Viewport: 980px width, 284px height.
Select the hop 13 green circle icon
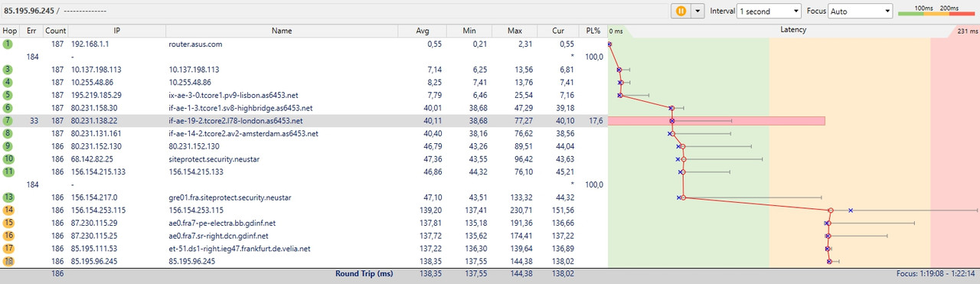(8, 197)
